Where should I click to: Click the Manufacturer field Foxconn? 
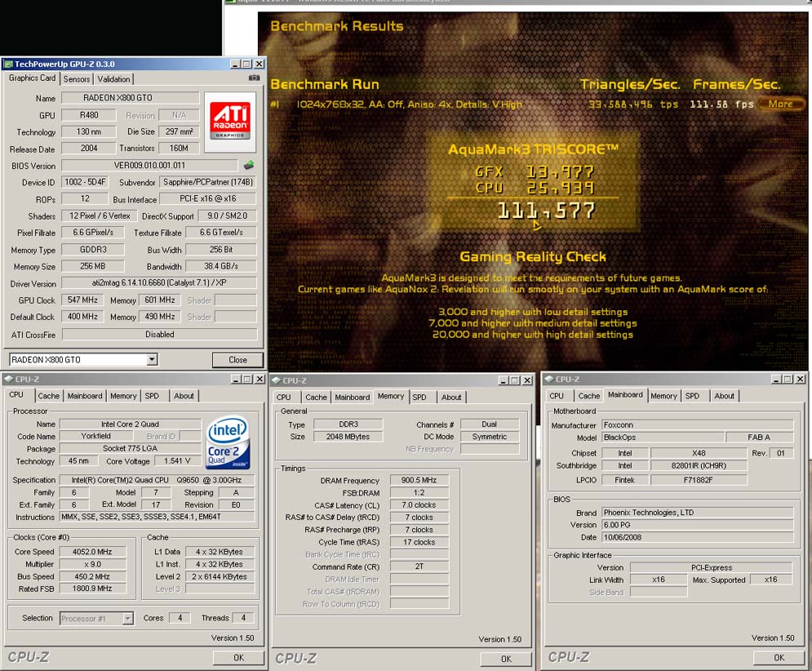coord(697,424)
